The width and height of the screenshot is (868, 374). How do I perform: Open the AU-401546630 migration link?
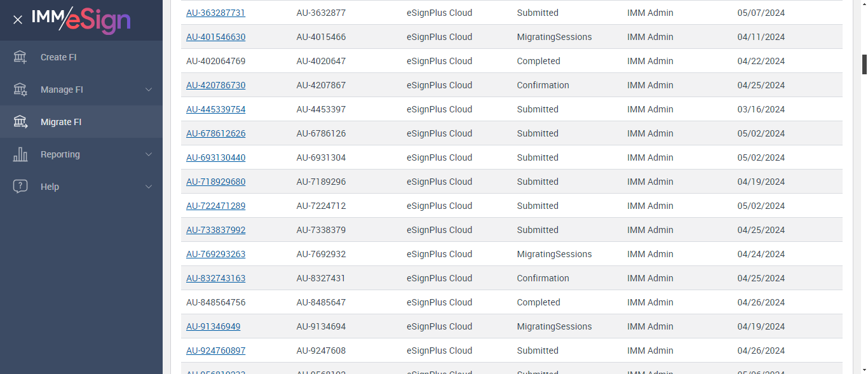tap(215, 37)
